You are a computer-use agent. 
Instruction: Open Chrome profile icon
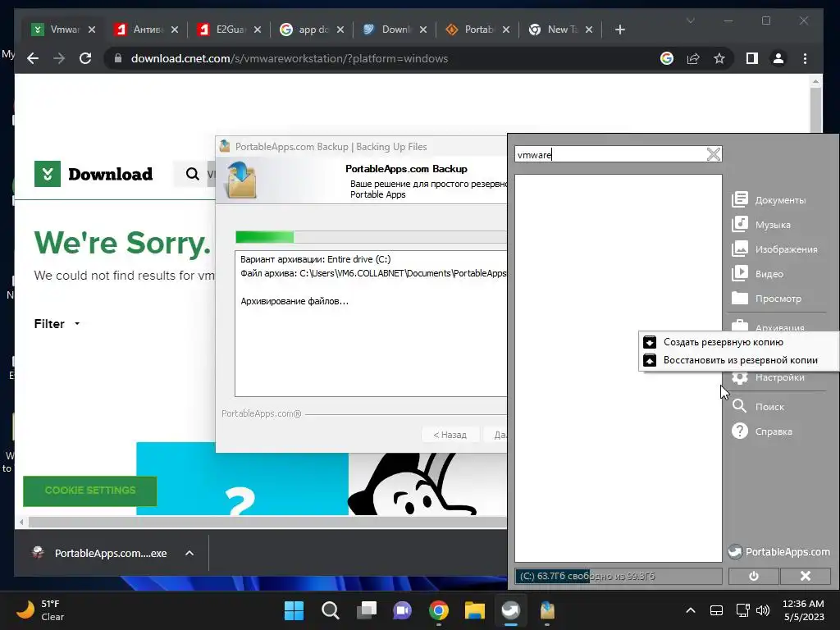(x=778, y=58)
